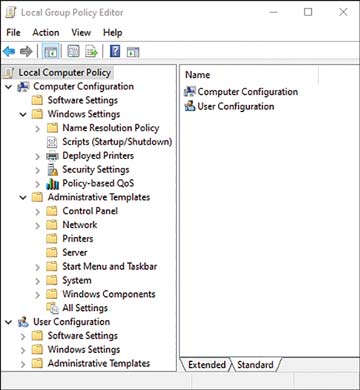Collapse Administrative Templates under Computer Configuration
Image resolution: width=360 pixels, height=390 pixels.
(23, 198)
